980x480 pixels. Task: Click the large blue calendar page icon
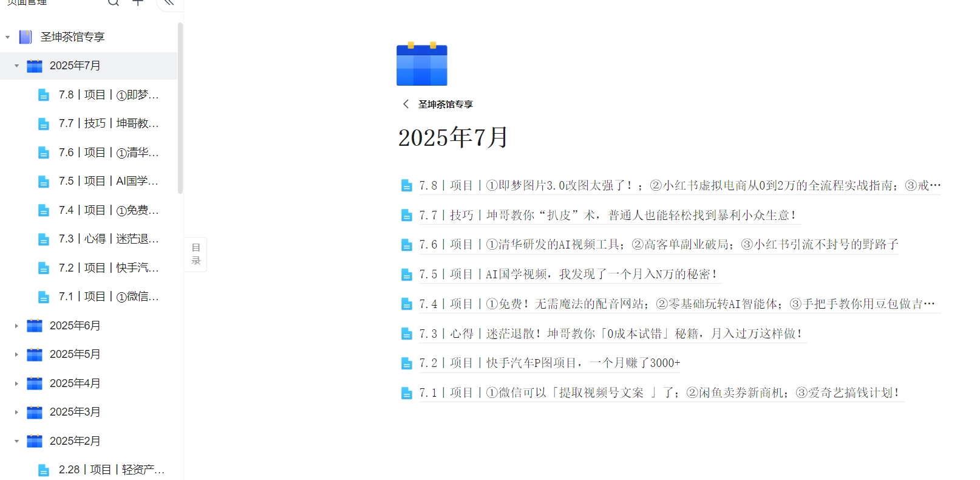pyautogui.click(x=422, y=64)
